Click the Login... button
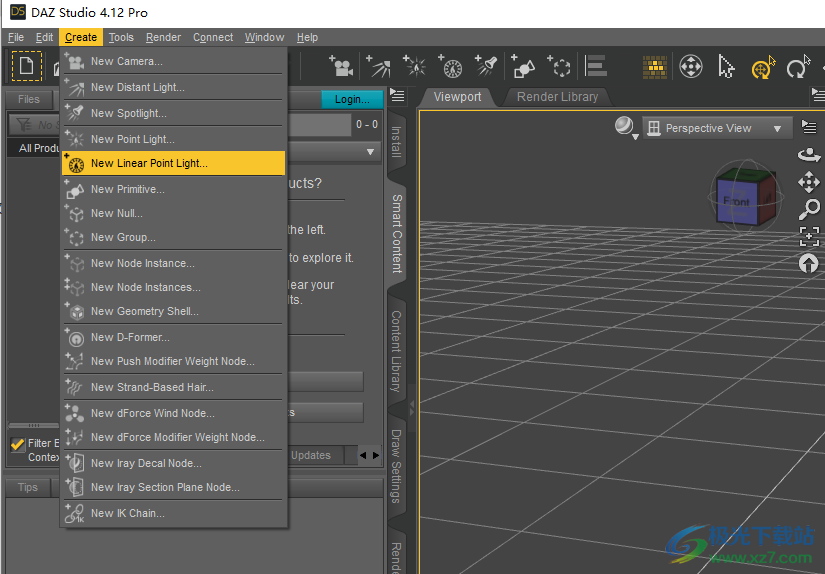 [352, 99]
